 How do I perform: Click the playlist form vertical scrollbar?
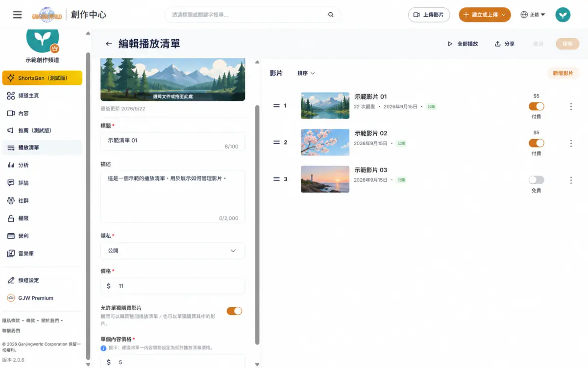257,224
